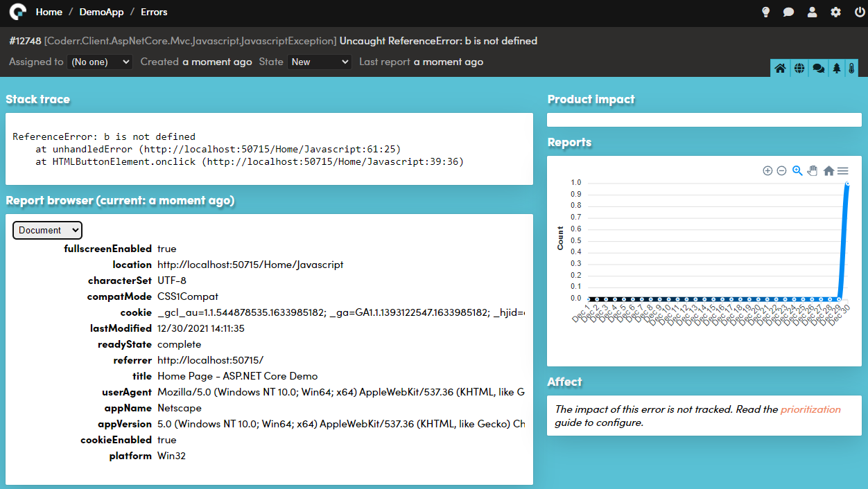Reset chart zoom with home icon
This screenshot has width=868, height=489.
(828, 170)
